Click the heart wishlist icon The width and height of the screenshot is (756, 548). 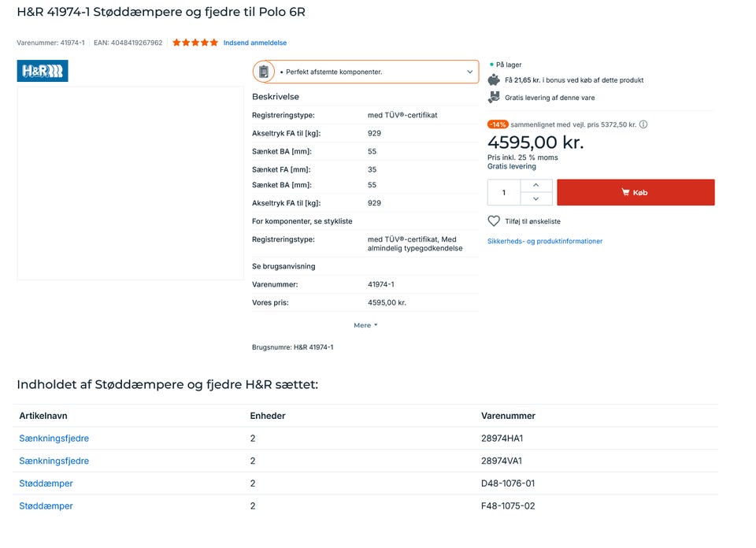494,221
